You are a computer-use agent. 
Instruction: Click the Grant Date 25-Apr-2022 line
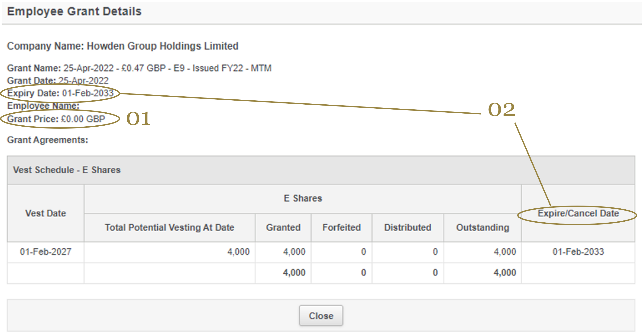click(58, 80)
